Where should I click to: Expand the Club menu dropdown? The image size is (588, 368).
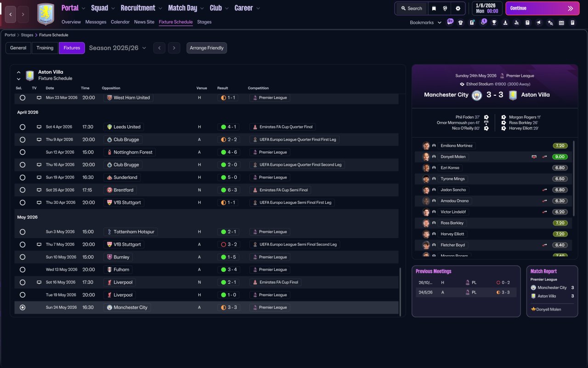tap(226, 8)
